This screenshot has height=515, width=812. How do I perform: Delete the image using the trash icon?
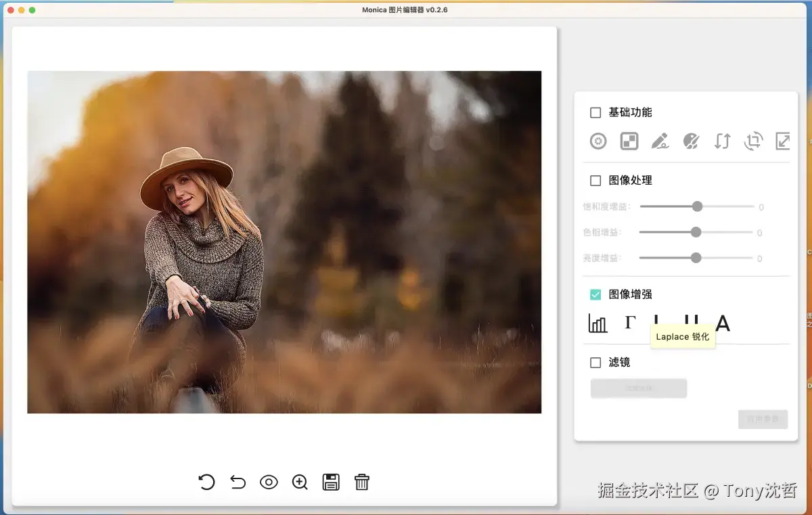362,482
